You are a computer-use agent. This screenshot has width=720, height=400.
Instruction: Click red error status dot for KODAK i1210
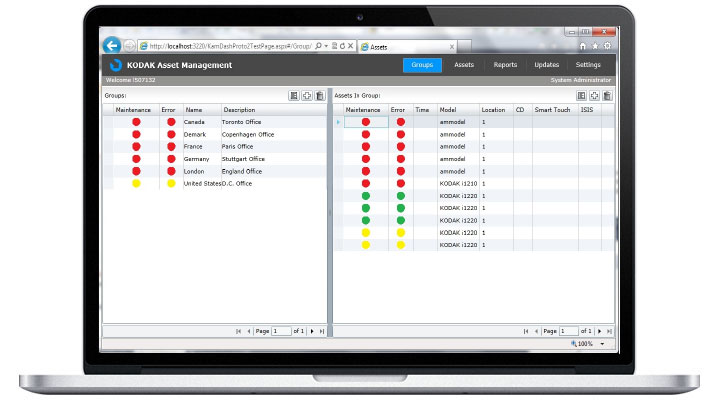point(401,183)
